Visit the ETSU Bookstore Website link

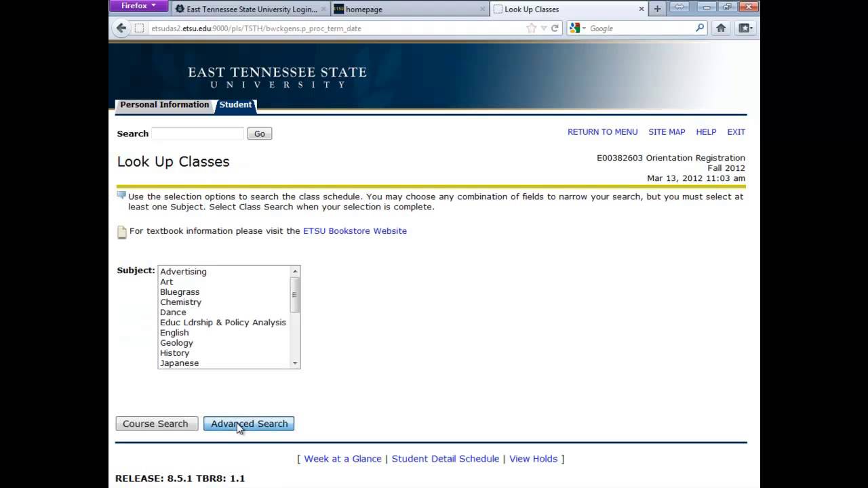point(355,231)
